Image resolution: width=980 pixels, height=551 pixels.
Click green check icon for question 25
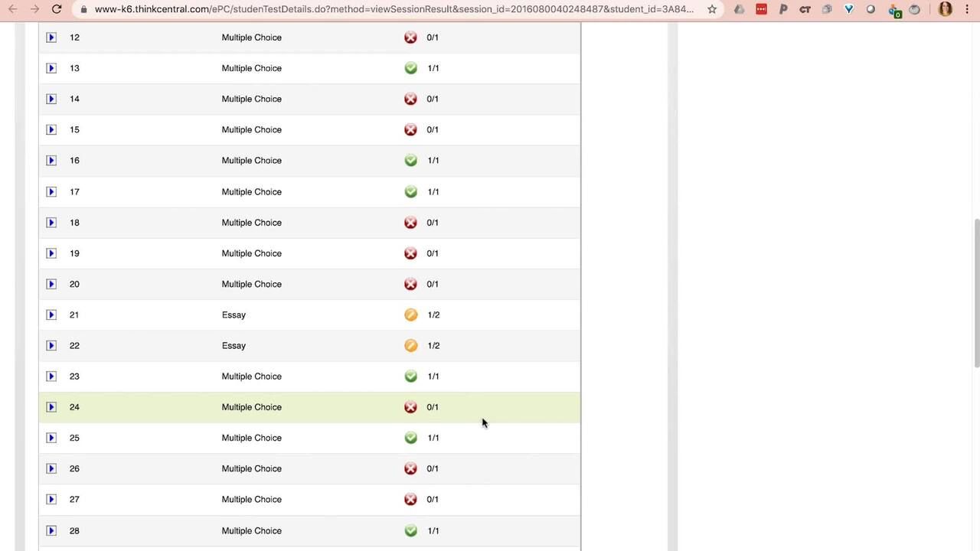tap(411, 438)
